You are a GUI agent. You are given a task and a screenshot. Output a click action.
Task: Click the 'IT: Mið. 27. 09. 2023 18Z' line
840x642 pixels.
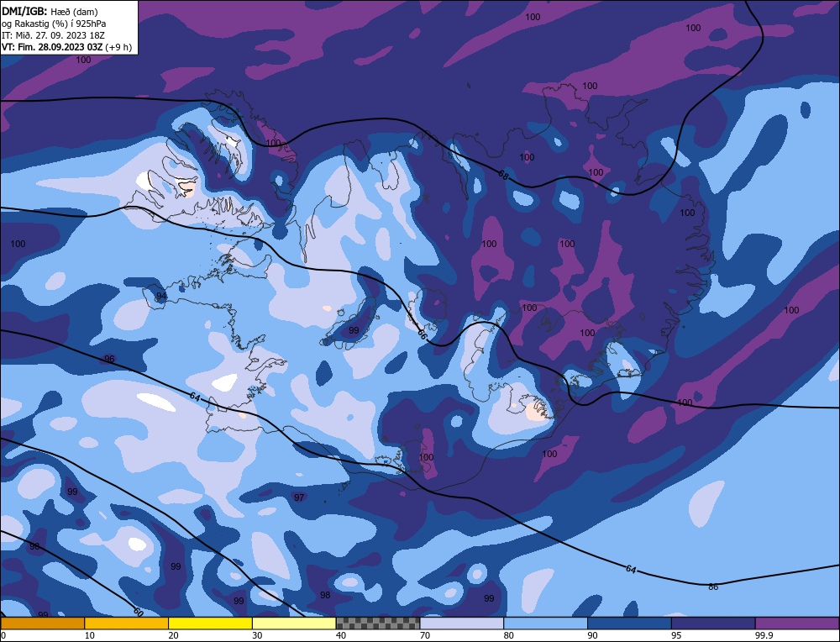coord(53,35)
